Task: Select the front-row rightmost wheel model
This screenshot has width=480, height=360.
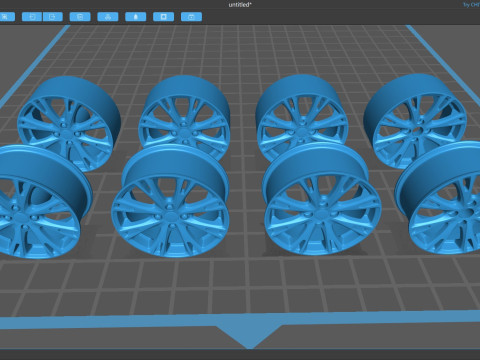Action: coord(438,197)
